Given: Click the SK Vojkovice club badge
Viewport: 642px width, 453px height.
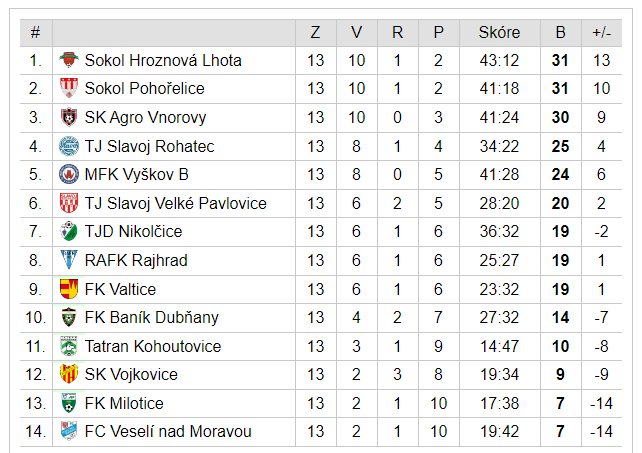Looking at the screenshot, I should (x=68, y=375).
